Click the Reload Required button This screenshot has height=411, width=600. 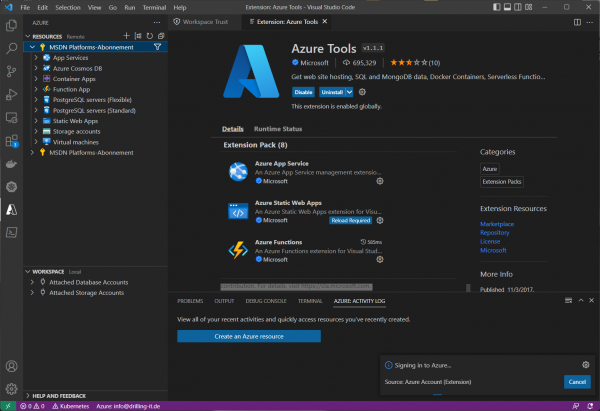point(351,220)
